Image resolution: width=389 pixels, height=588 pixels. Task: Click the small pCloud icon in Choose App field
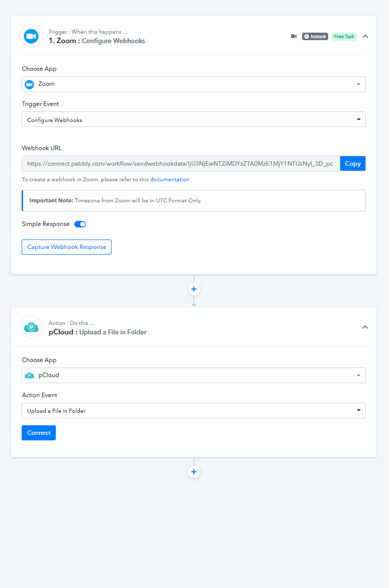tap(29, 376)
